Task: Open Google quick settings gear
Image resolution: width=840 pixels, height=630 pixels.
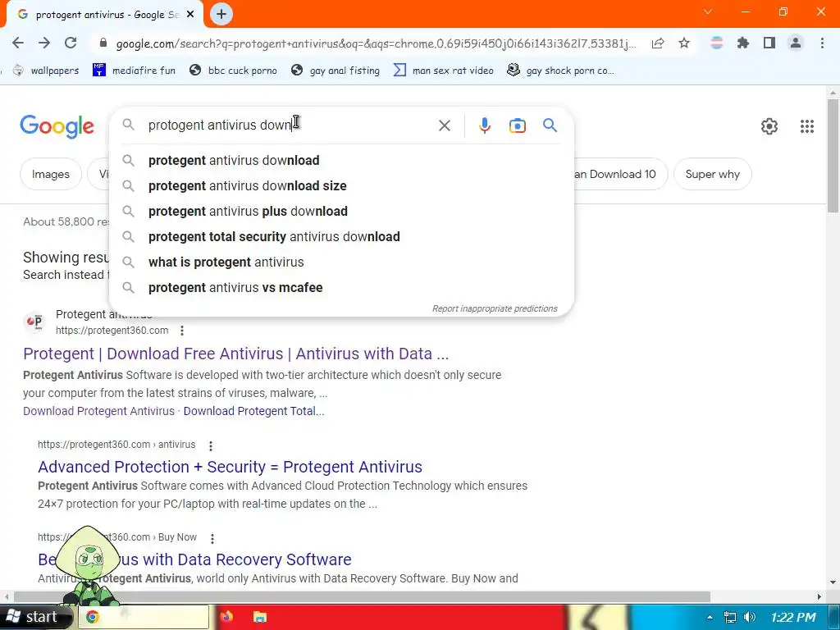Action: point(769,126)
